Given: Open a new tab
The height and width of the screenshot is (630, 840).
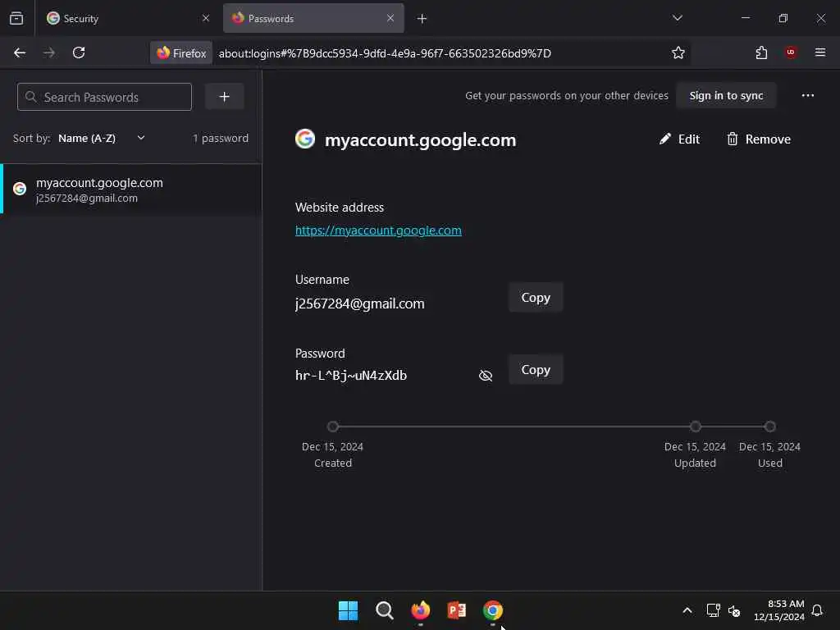Looking at the screenshot, I should tap(422, 19).
